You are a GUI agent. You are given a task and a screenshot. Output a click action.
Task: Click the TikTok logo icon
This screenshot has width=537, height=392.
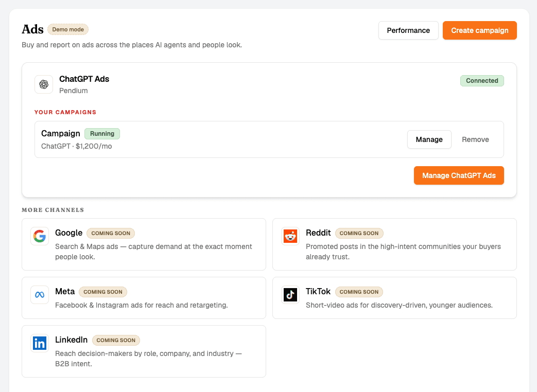click(290, 295)
